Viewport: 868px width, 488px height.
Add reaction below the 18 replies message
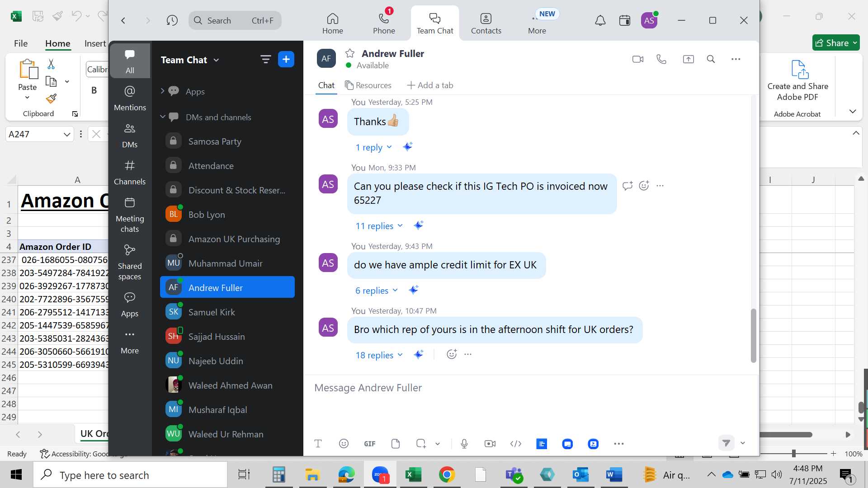[451, 354]
